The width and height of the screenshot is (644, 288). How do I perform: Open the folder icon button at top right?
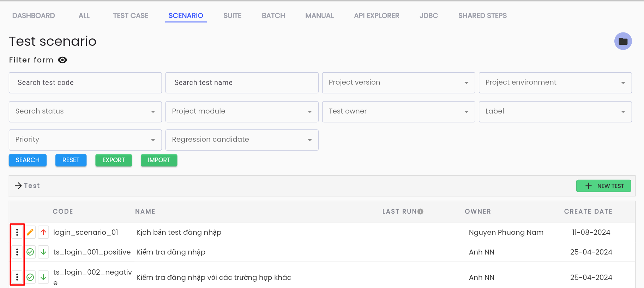623,41
